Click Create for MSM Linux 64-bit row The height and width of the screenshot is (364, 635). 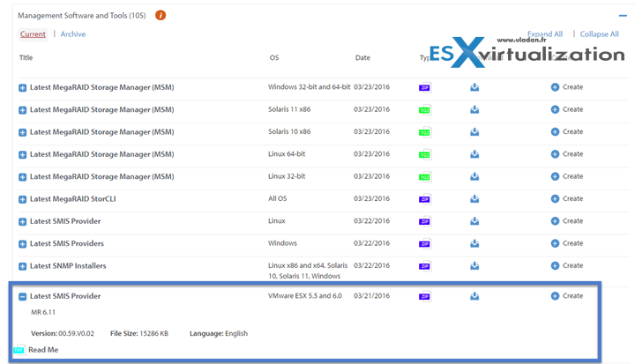click(567, 154)
